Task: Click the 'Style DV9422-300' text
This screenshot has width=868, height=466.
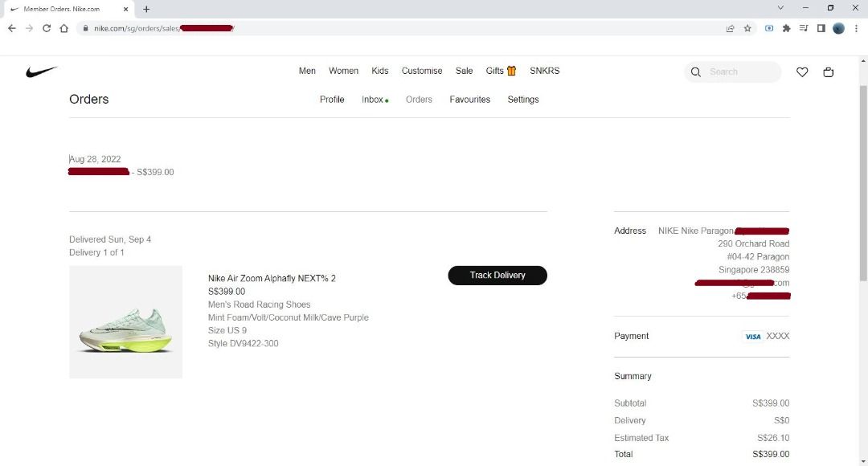Action: [243, 344]
